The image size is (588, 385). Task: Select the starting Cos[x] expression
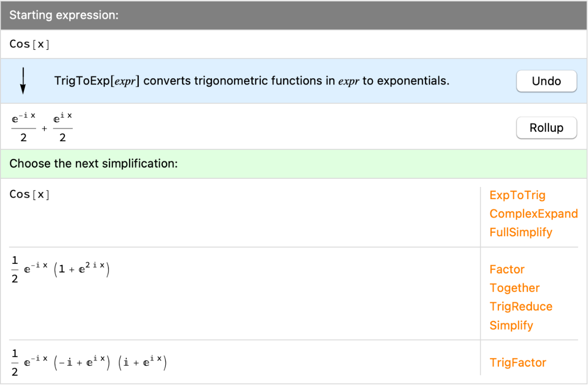[30, 44]
